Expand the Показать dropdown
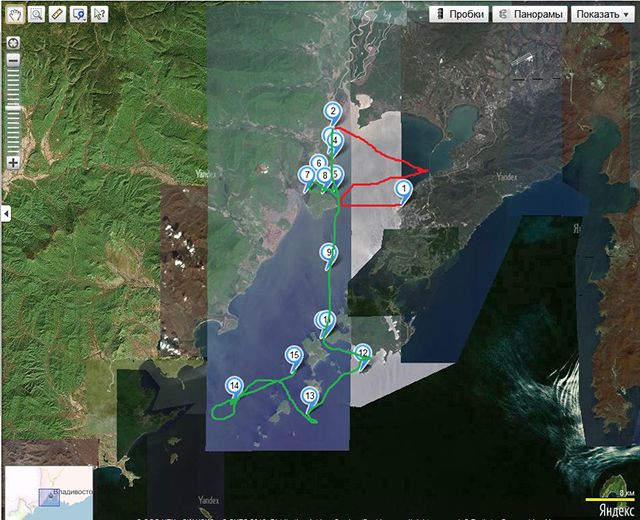 point(602,14)
